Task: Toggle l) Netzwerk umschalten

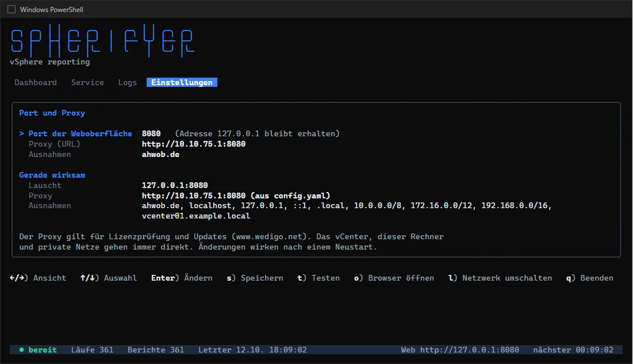Action: tap(500, 278)
